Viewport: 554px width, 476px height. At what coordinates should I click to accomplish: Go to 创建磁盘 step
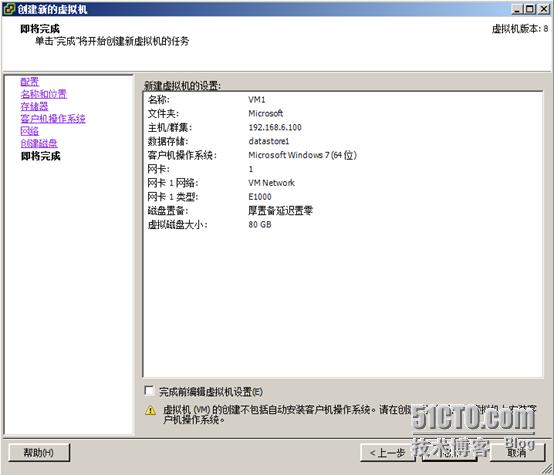(39, 143)
